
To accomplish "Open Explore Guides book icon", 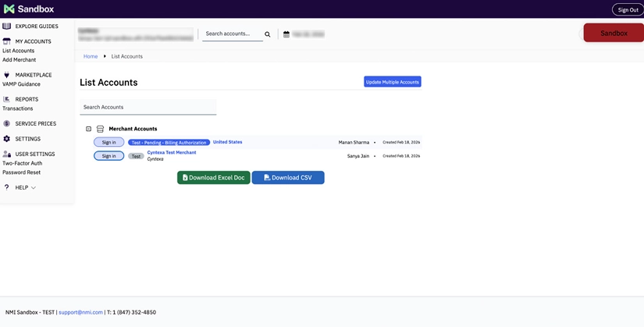I will coord(6,27).
